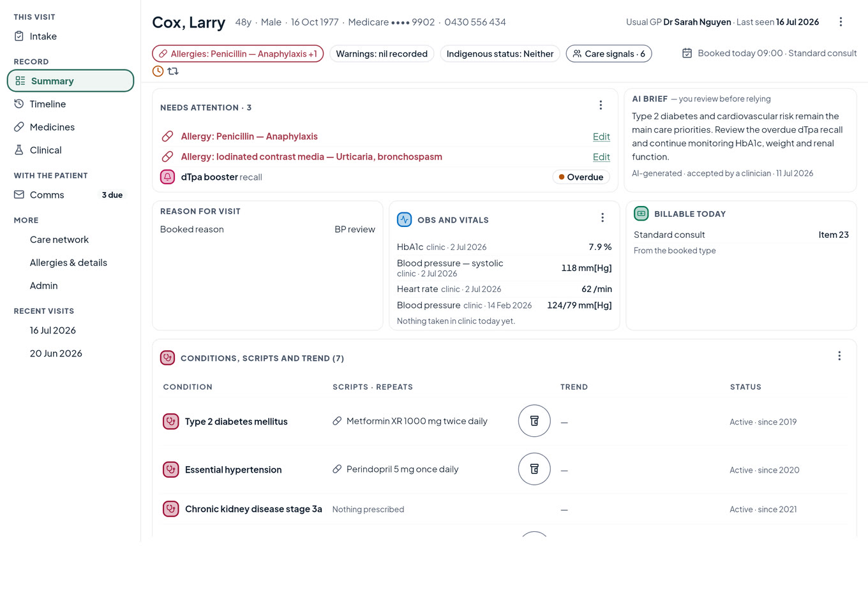Click the Summary list icon
The height and width of the screenshot is (602, 868).
[x=20, y=81]
